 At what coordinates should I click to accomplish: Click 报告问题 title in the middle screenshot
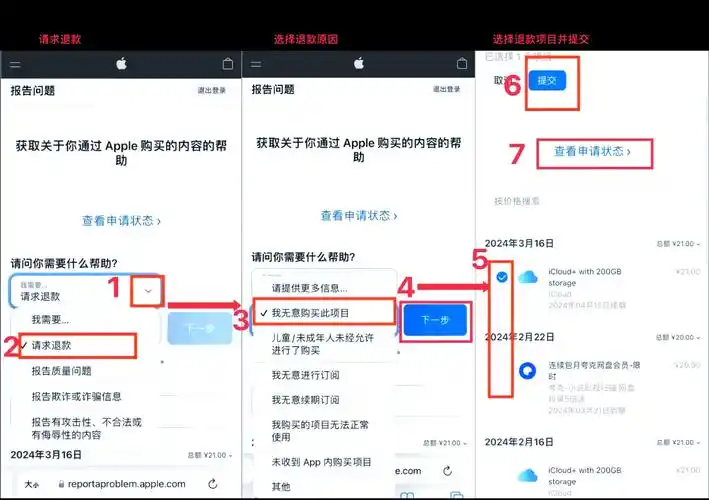click(x=273, y=90)
